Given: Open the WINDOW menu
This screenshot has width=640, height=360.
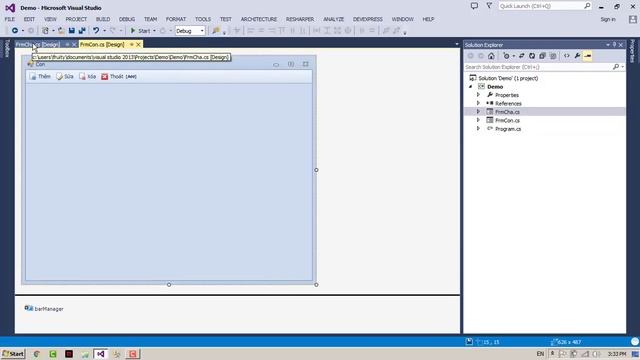Looking at the screenshot, I should tap(403, 19).
